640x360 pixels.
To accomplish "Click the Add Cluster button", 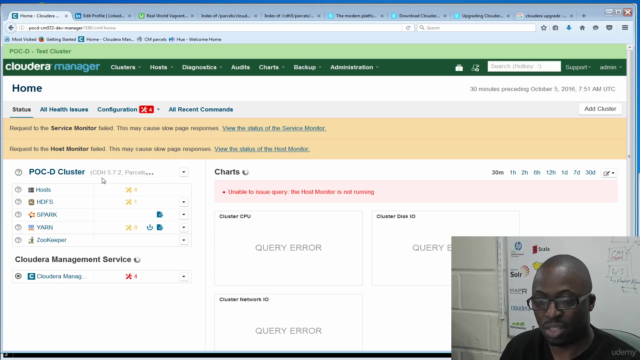I will (x=600, y=109).
